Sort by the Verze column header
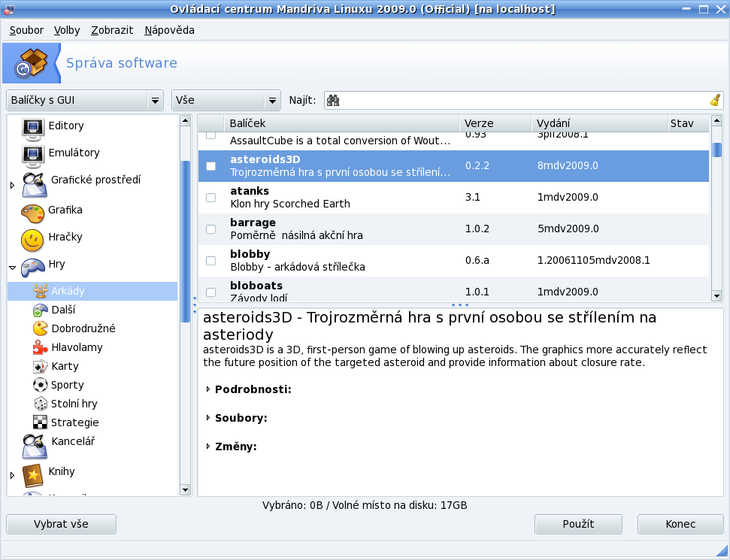Viewport: 730px width, 560px height. (495, 123)
